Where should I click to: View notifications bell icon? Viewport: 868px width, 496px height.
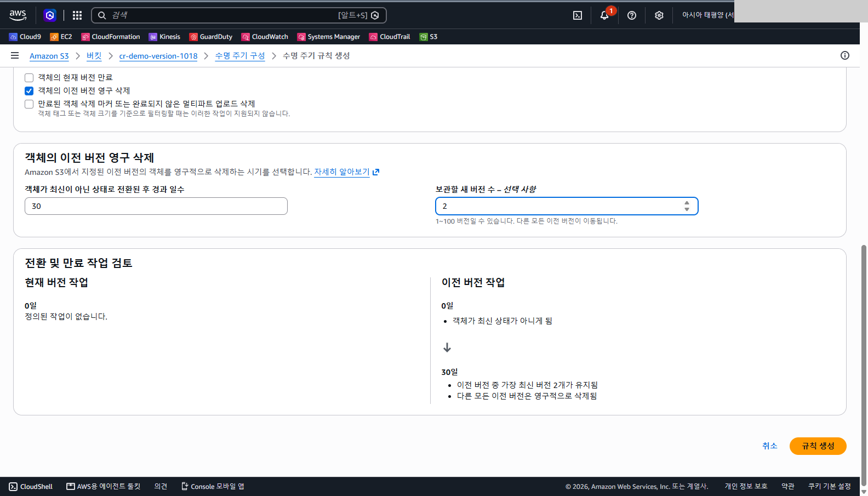[x=604, y=15]
